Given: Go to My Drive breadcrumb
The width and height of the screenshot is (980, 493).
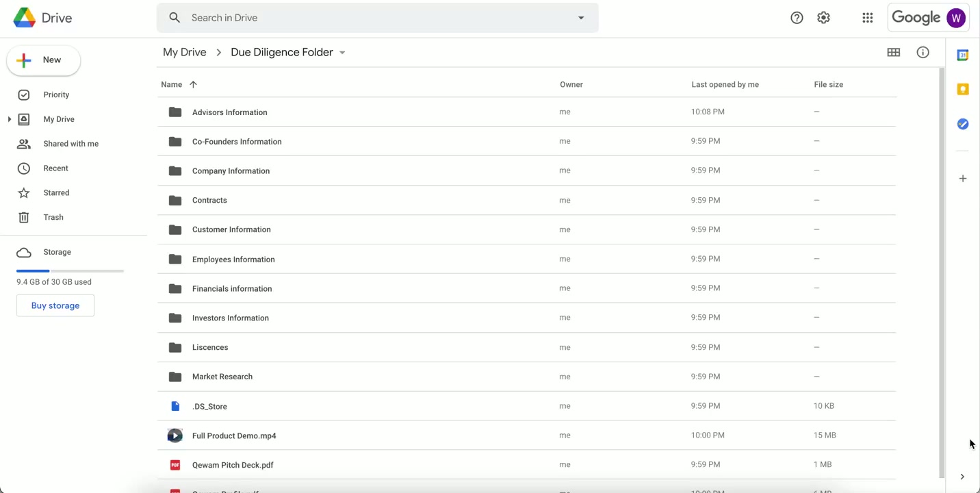Looking at the screenshot, I should pos(185,52).
